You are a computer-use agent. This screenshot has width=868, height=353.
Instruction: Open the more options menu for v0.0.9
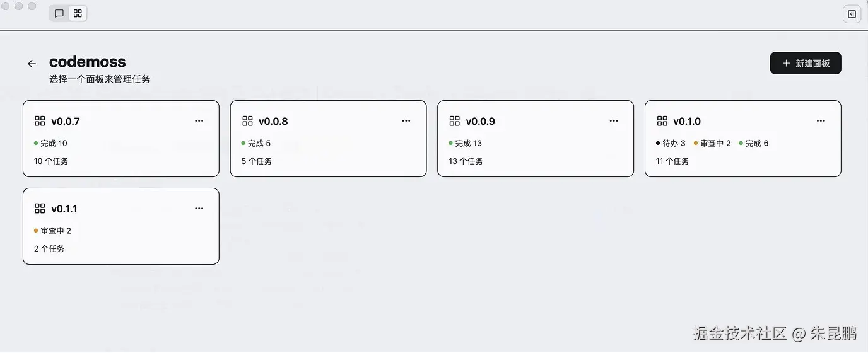614,121
